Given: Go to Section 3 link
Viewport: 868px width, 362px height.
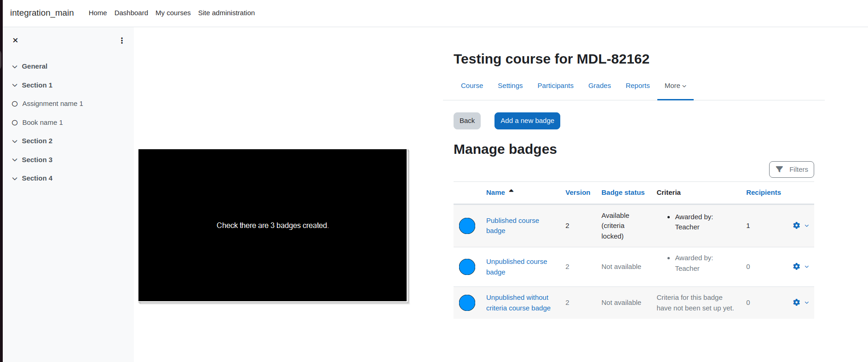Looking at the screenshot, I should click(x=37, y=160).
